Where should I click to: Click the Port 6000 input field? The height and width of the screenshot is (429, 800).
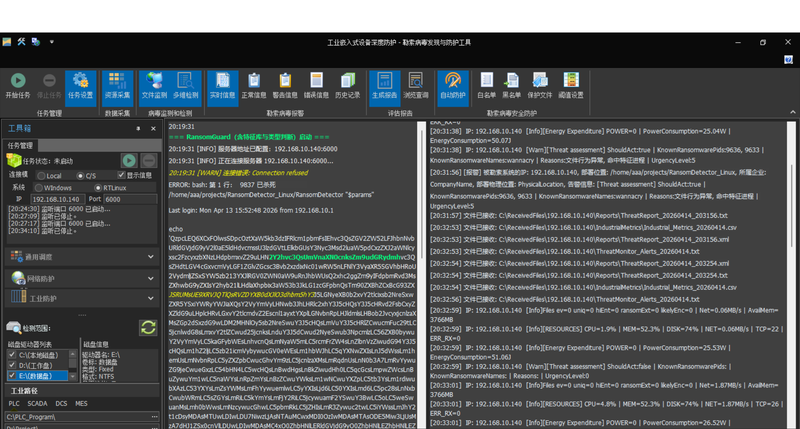pyautogui.click(x=130, y=199)
